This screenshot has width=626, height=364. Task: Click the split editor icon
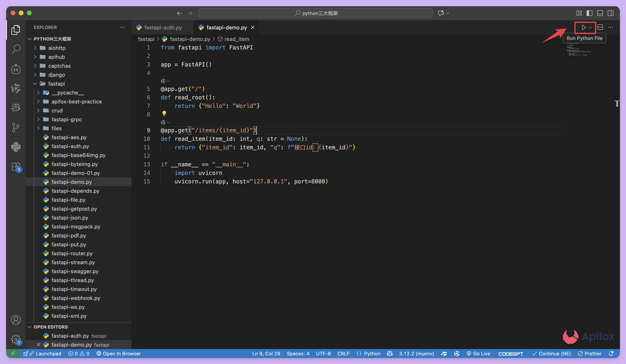pyautogui.click(x=600, y=28)
